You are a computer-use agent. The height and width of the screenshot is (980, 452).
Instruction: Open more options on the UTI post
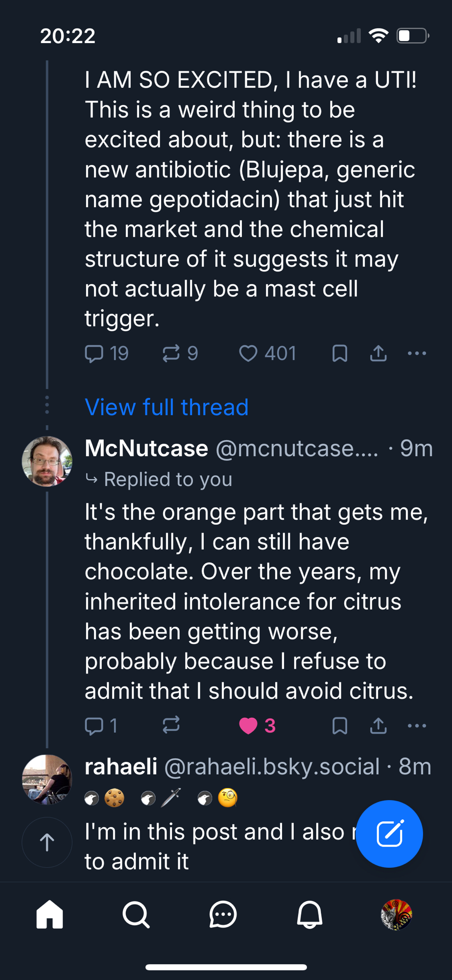(x=417, y=353)
